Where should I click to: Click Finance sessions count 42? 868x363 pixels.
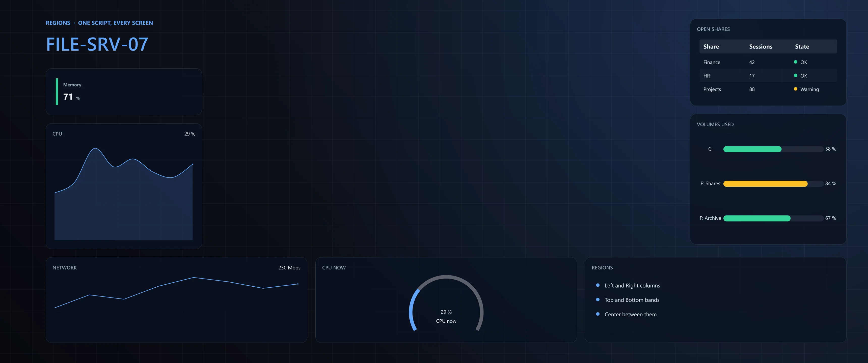[x=752, y=62]
